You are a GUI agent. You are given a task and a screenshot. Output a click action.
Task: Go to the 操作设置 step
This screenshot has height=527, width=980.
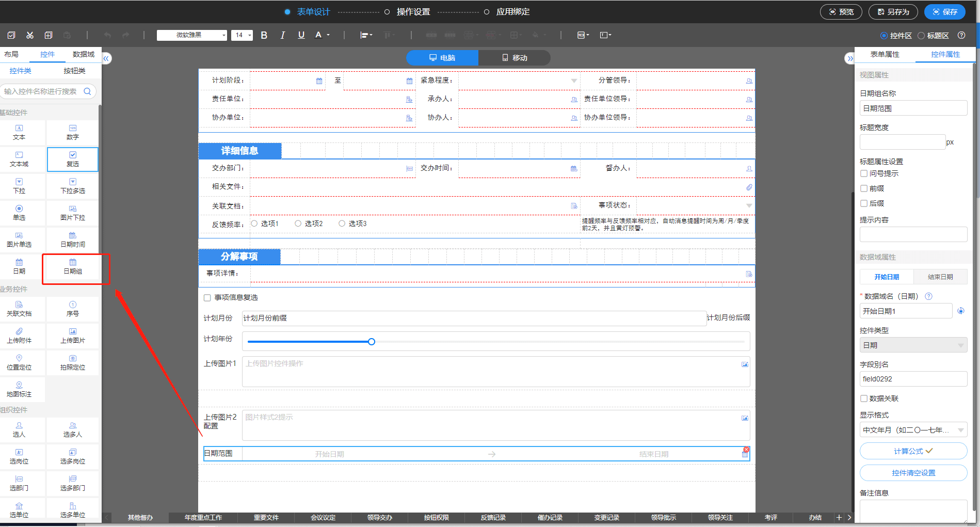click(413, 12)
